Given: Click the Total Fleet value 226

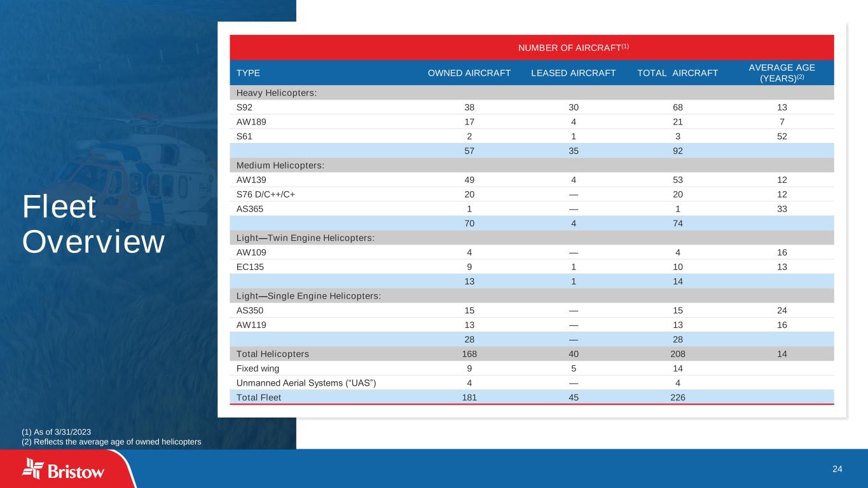Looking at the screenshot, I should (677, 397).
